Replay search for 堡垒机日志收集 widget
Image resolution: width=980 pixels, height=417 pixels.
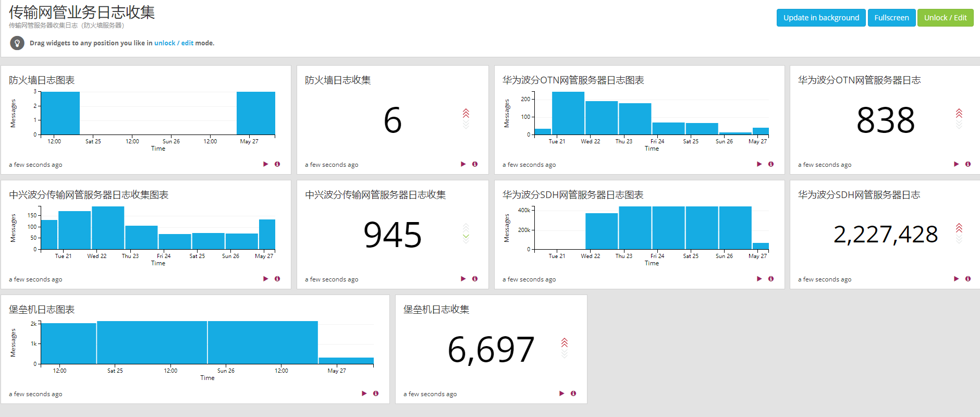click(562, 394)
